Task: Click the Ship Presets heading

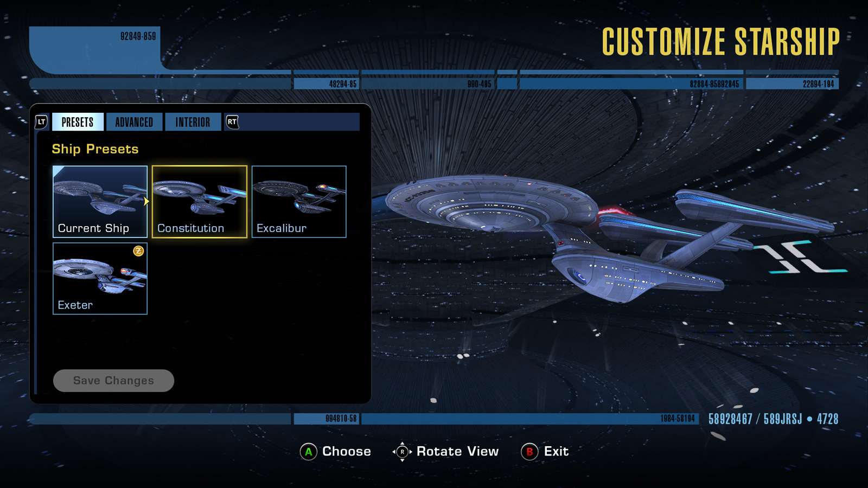Action: click(95, 149)
